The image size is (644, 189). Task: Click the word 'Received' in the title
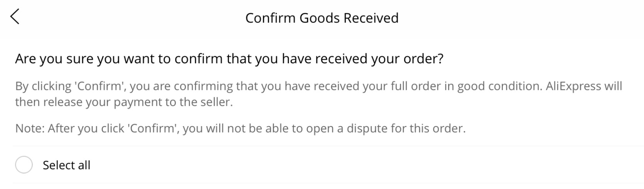371,18
